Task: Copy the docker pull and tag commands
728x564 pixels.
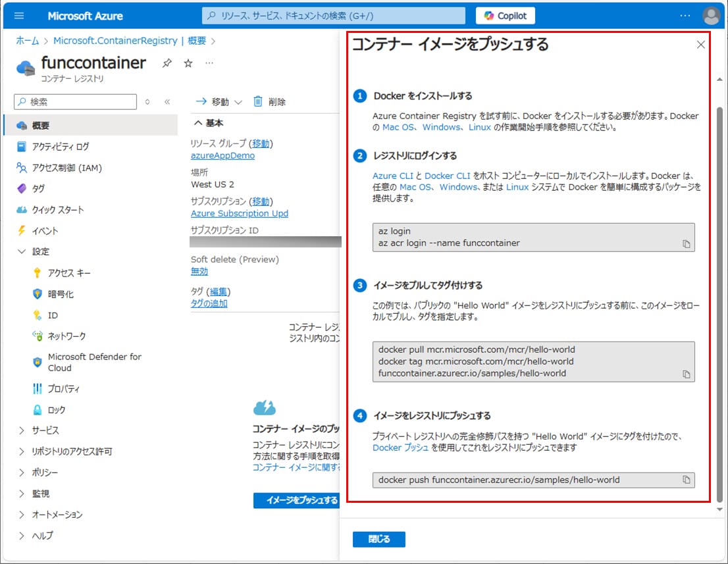Action: click(686, 374)
